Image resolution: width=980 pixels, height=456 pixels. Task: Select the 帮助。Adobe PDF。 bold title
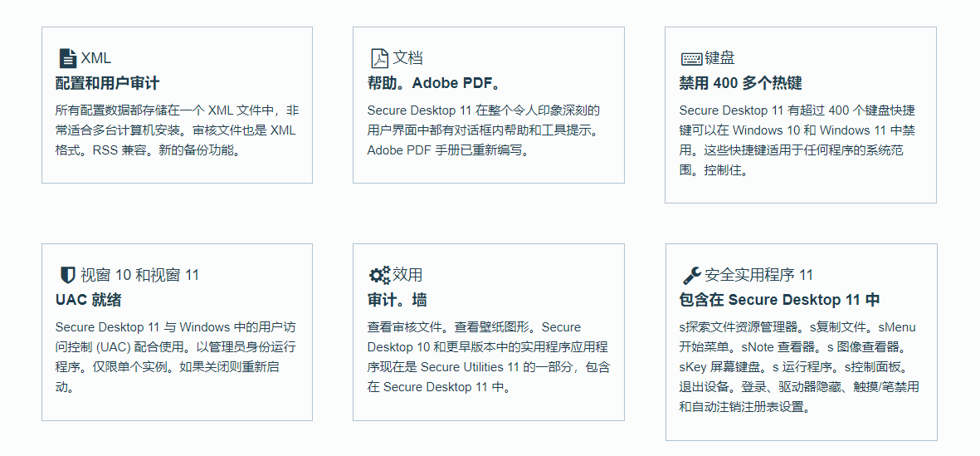coord(434,83)
